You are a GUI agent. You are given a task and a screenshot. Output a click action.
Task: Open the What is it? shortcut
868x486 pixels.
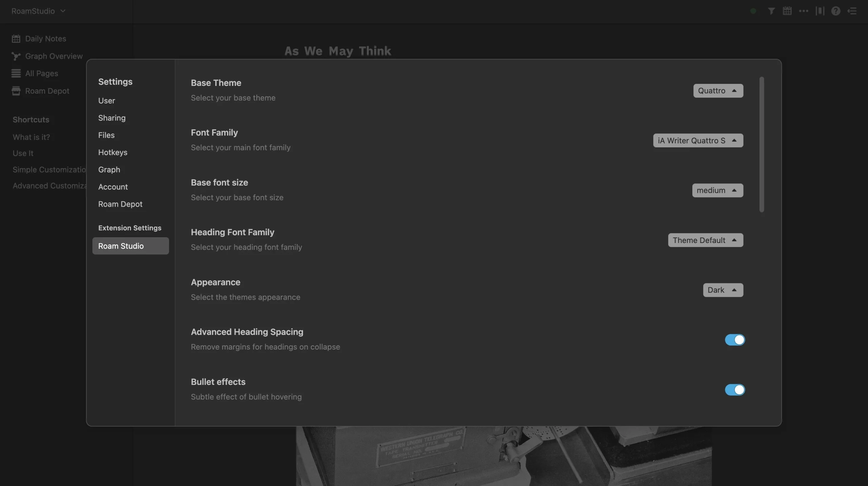[31, 137]
